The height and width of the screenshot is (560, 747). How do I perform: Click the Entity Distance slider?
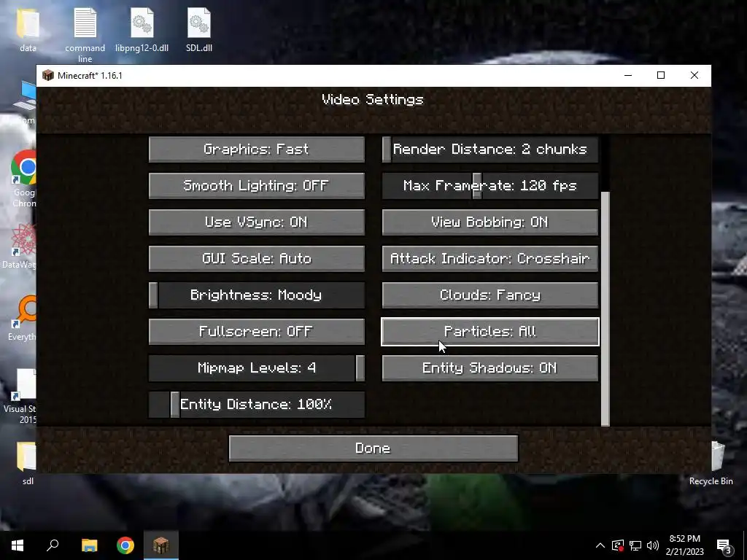point(256,404)
